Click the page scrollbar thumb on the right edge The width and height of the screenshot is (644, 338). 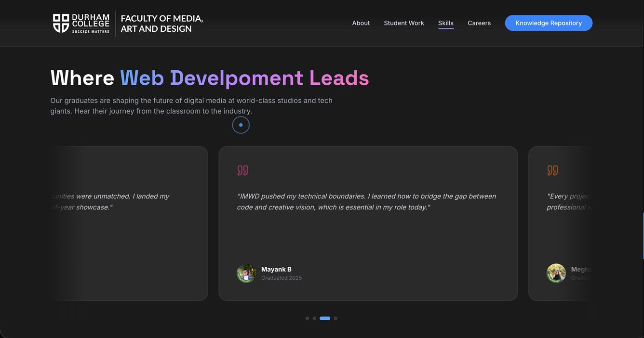(643, 236)
